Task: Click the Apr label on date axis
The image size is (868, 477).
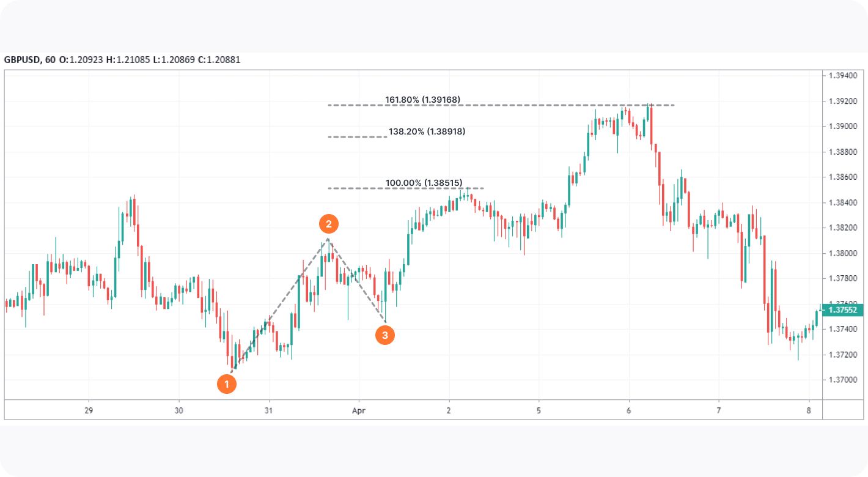Action: point(359,410)
